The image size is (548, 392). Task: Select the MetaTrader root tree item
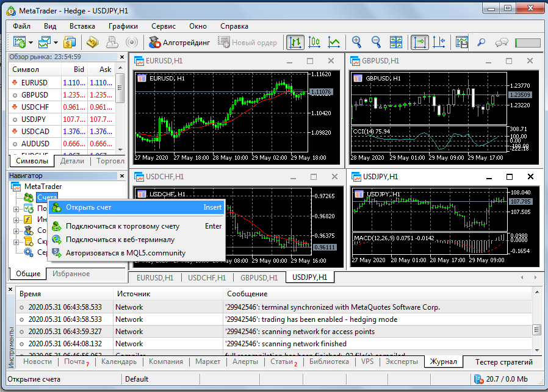43,187
